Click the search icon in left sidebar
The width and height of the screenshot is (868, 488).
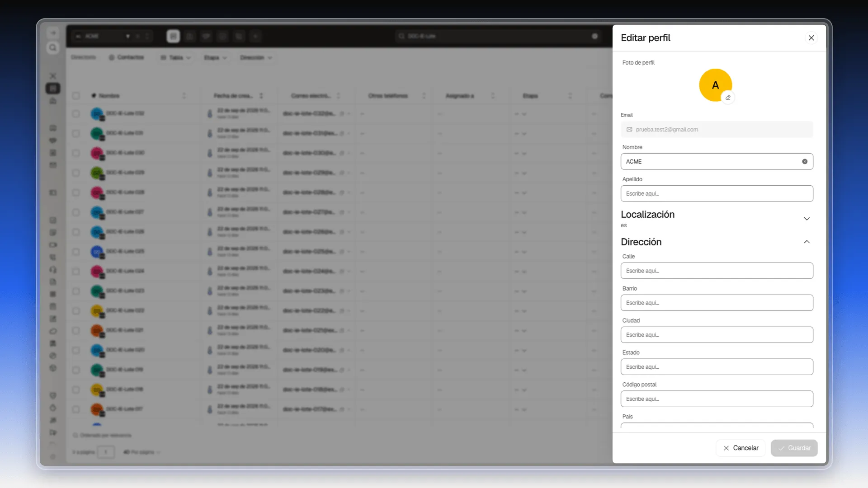pyautogui.click(x=53, y=48)
